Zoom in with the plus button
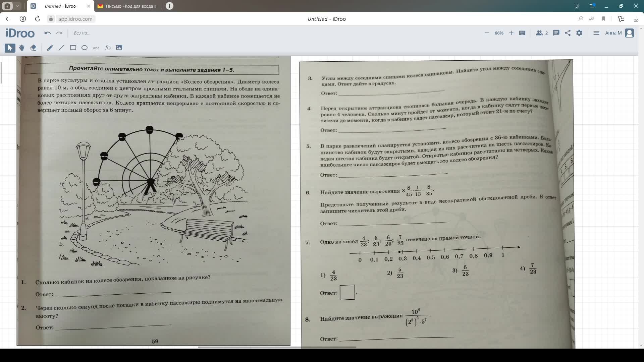This screenshot has height=362, width=644. (x=511, y=33)
